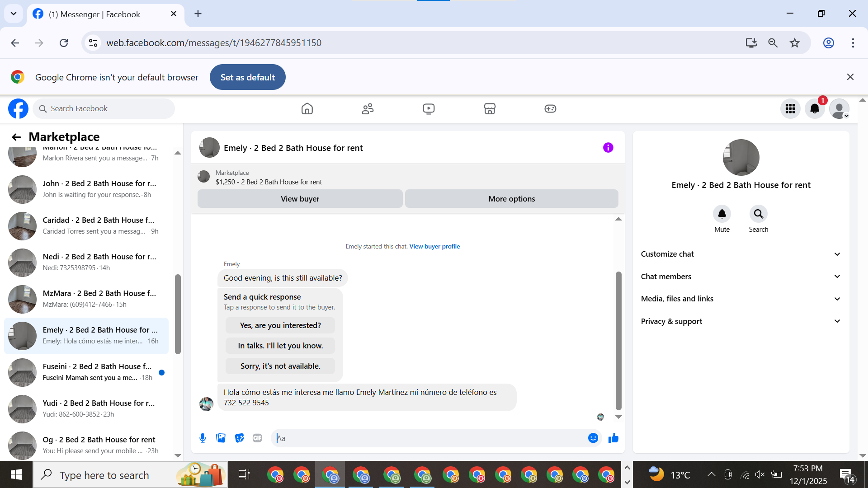Open MzMara conversation
868x488 pixels.
(86, 299)
